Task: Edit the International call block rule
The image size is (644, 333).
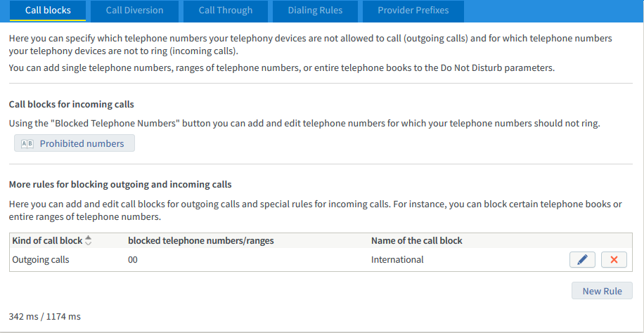Action: 582,260
